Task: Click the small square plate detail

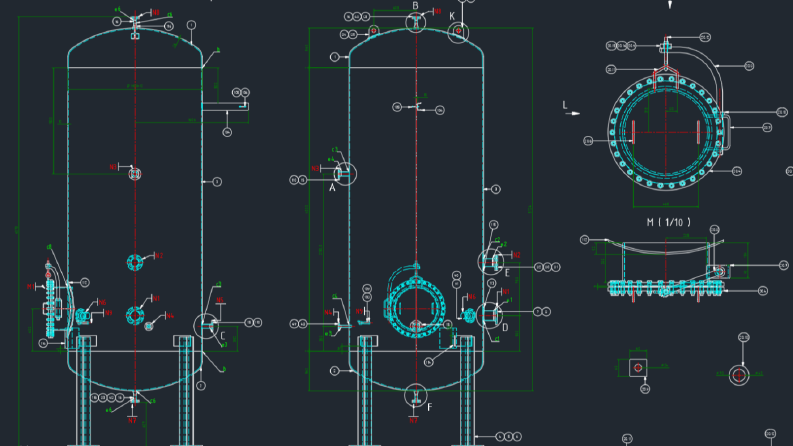Action: (638, 368)
